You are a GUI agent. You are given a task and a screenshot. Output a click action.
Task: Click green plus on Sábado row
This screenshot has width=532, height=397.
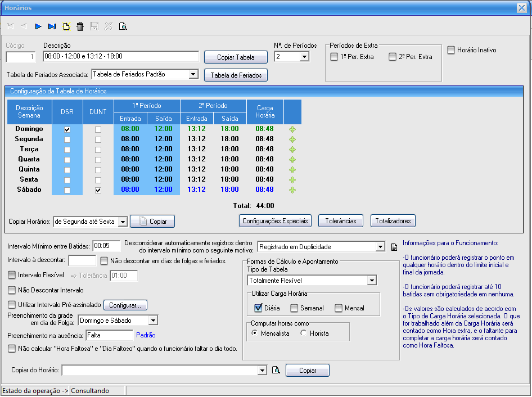pos(292,190)
